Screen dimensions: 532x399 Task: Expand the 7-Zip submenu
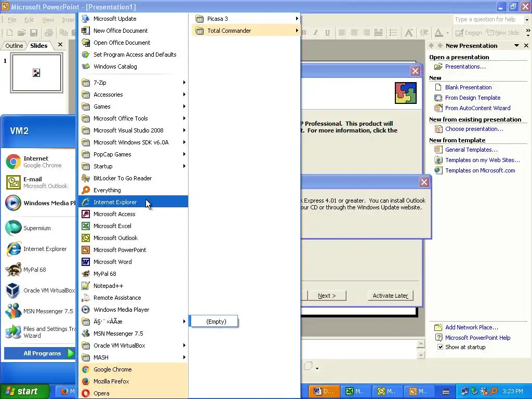133,83
